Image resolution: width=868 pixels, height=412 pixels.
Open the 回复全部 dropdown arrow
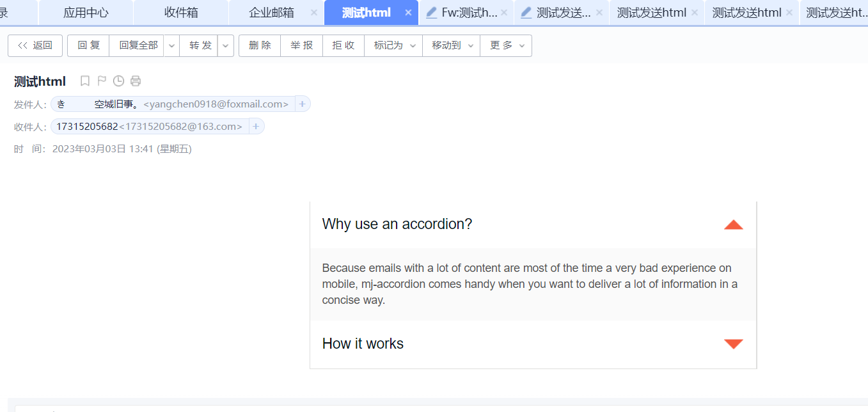point(171,45)
